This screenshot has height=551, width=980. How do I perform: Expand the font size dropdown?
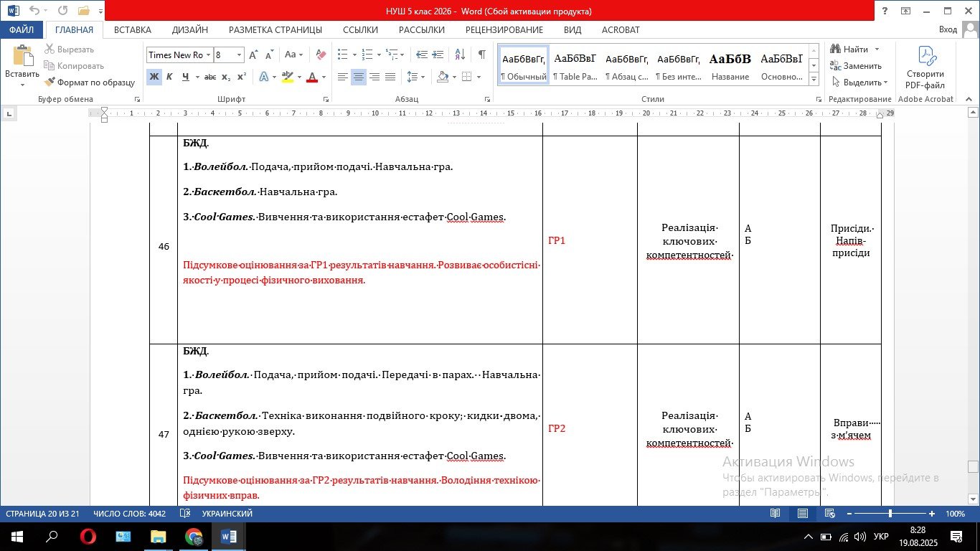click(x=240, y=55)
